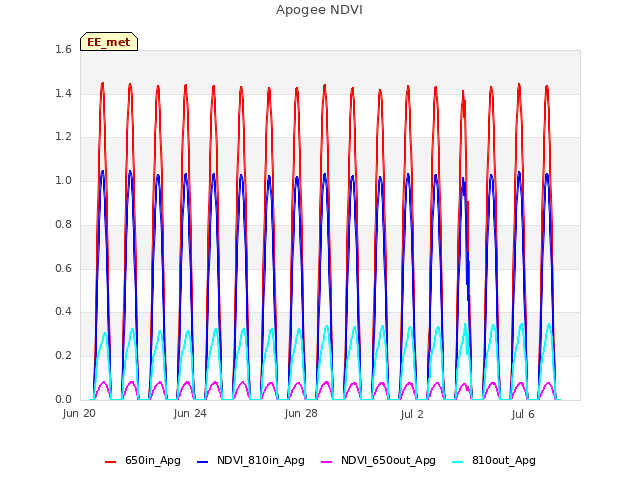Toggle the NDVI_650out_Apg legend entry
This screenshot has width=640, height=480.
tap(378, 460)
